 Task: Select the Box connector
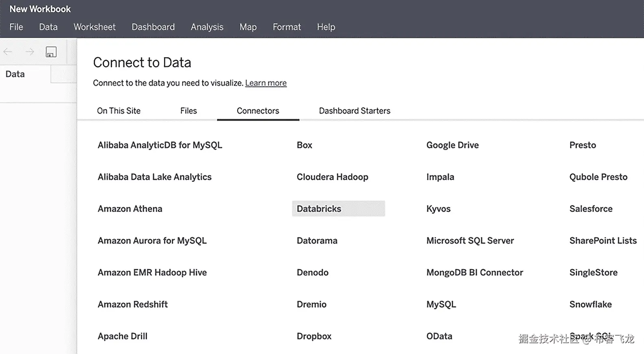pyautogui.click(x=305, y=145)
